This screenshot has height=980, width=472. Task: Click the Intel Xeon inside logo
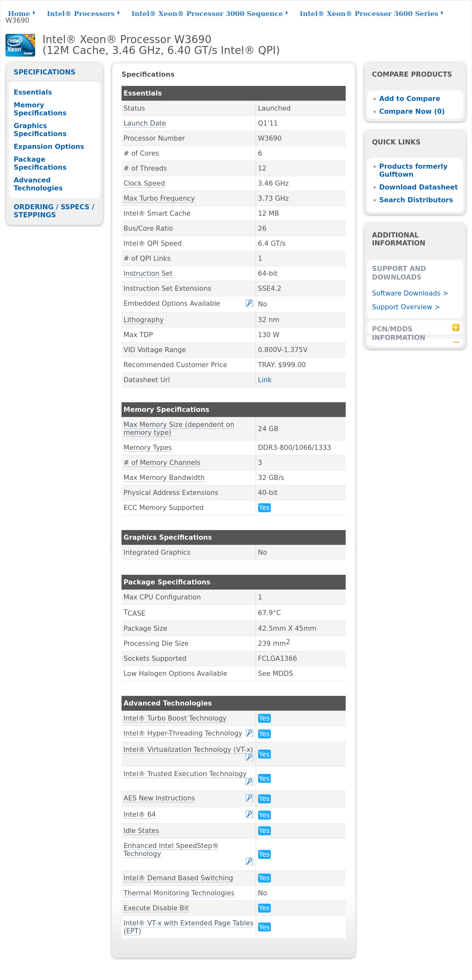20,45
